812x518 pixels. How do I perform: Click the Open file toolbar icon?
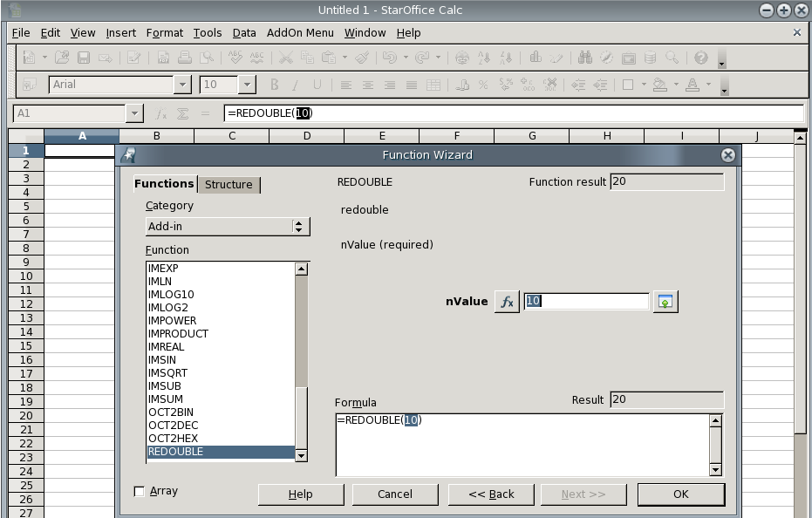(x=62, y=58)
